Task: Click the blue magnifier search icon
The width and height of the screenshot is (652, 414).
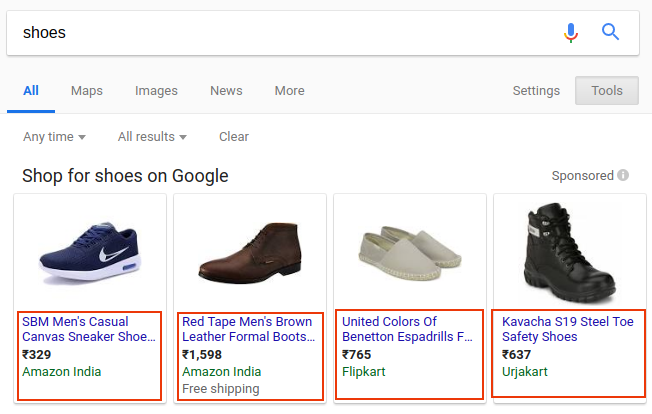Action: point(610,32)
